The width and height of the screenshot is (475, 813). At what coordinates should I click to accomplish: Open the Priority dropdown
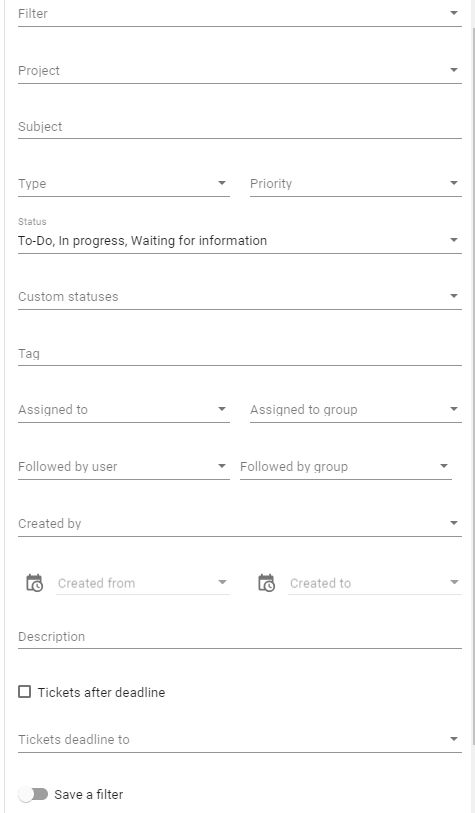tap(356, 184)
